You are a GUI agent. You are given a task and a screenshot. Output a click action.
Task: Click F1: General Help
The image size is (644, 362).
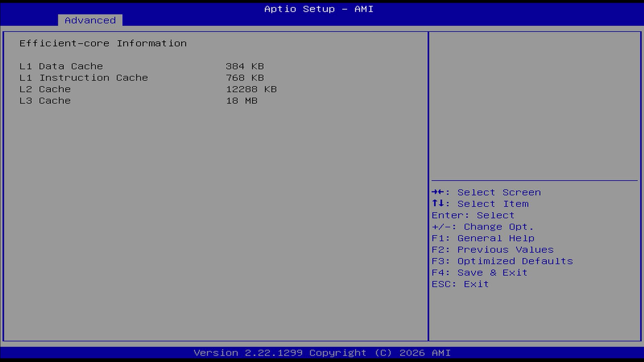(483, 238)
